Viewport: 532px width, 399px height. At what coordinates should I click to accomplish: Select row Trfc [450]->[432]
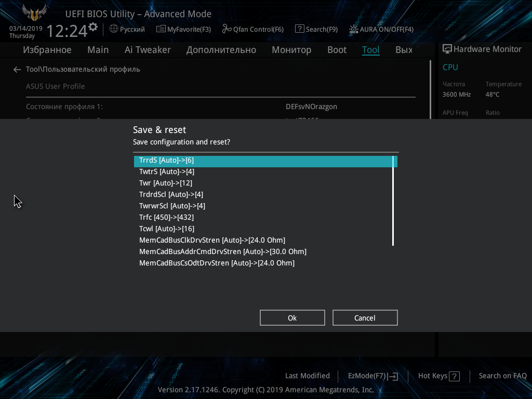click(265, 218)
